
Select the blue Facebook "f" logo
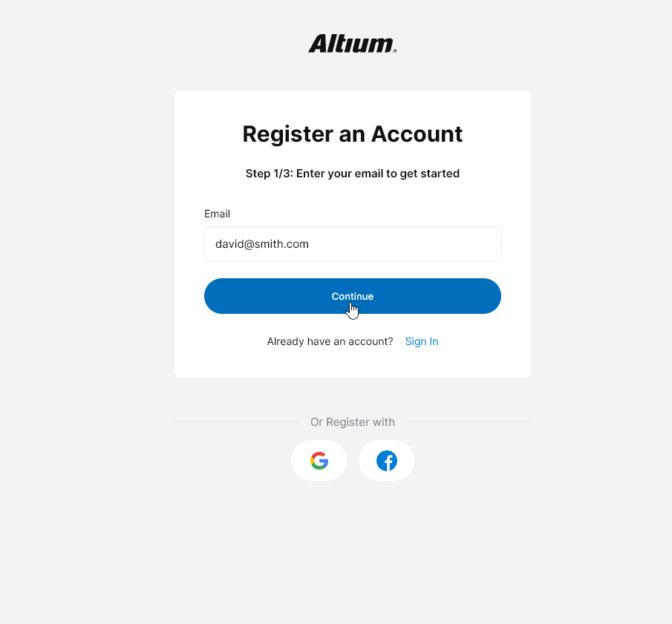coord(386,461)
